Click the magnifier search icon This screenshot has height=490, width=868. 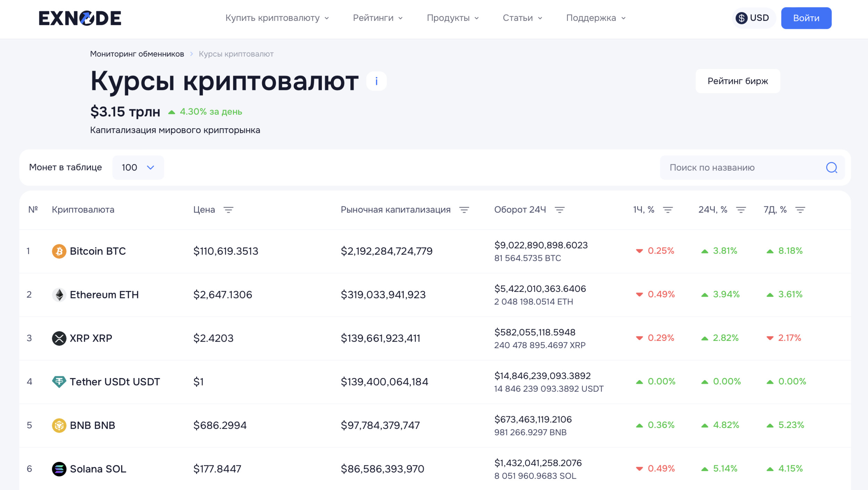coord(831,168)
